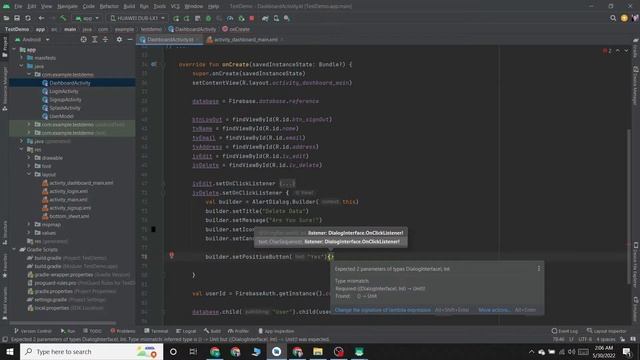Expand the drawable folder
This screenshot has height=360, width=640.
[x=29, y=158]
